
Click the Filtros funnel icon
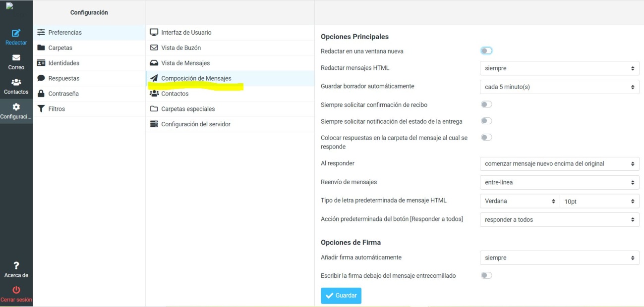pyautogui.click(x=41, y=109)
